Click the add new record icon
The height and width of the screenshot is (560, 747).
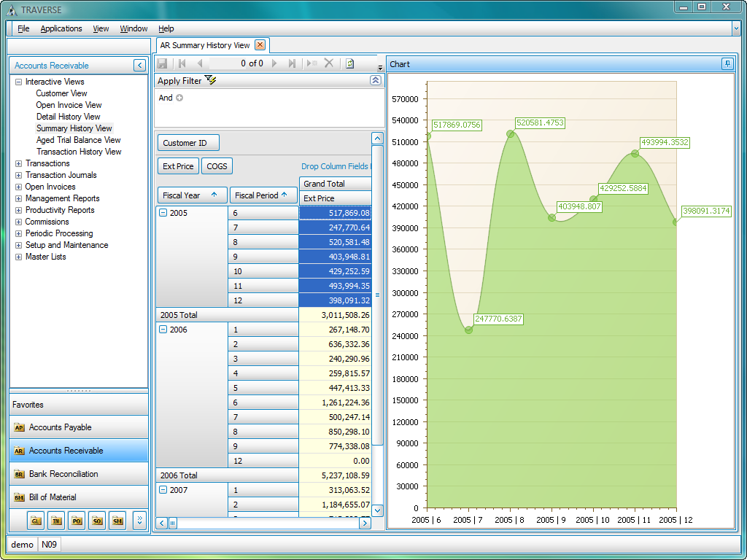coord(312,63)
